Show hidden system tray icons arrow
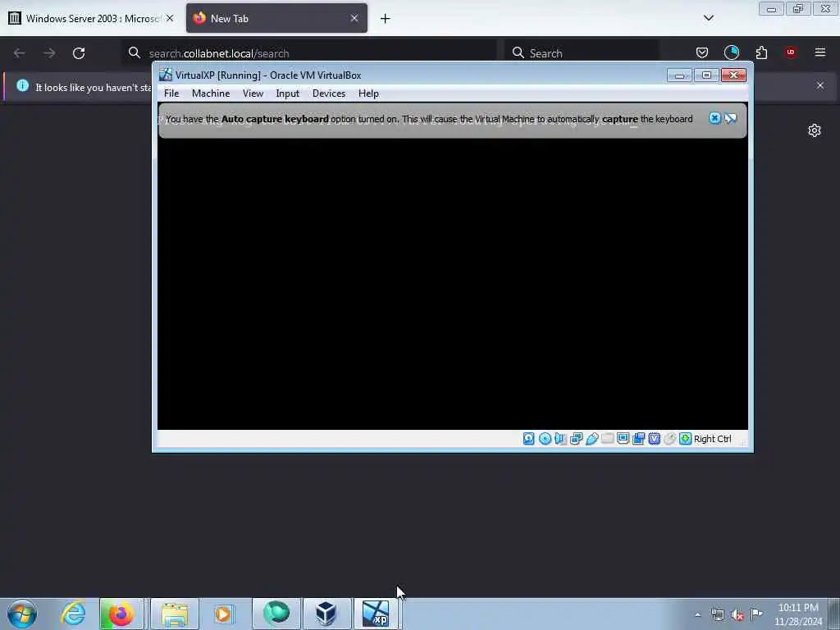840x630 pixels. pos(697,614)
